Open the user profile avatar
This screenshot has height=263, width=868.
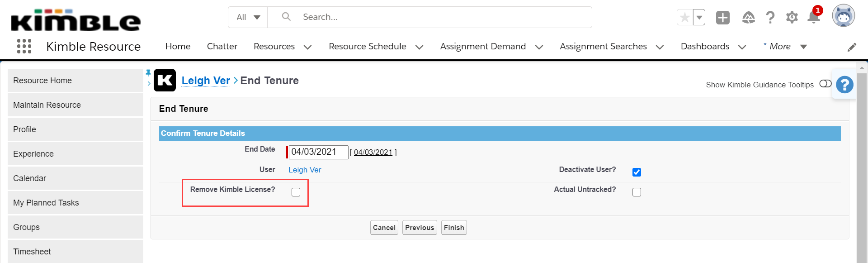coord(844,16)
